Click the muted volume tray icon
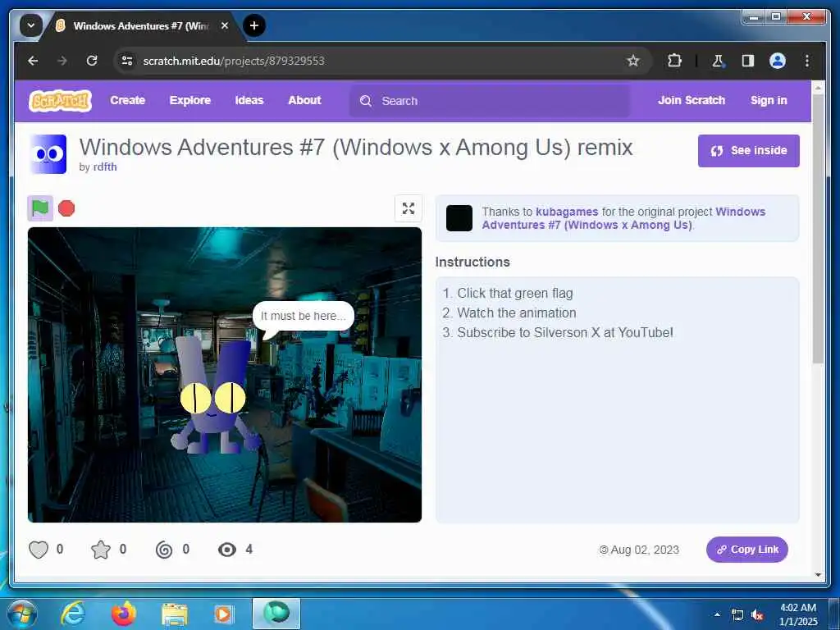840x630 pixels. pos(757,615)
